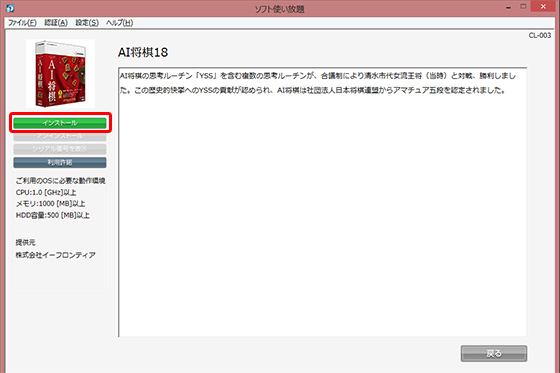Click the AI将棋 product box image
The width and height of the screenshot is (560, 373).
tap(60, 74)
